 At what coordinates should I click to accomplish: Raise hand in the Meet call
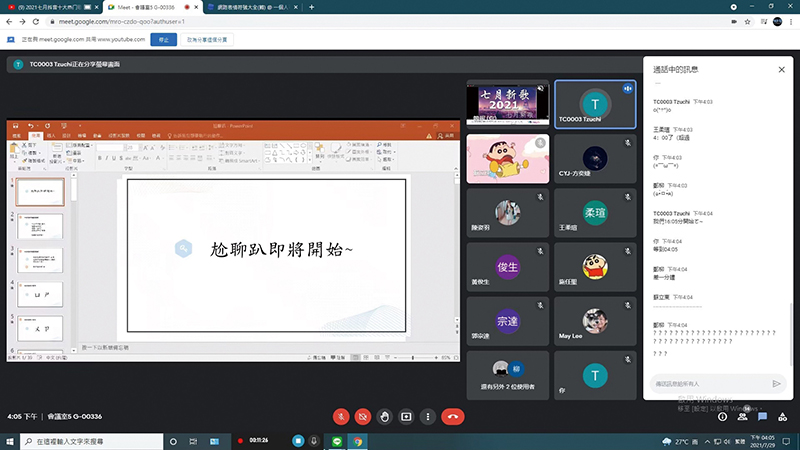point(384,417)
